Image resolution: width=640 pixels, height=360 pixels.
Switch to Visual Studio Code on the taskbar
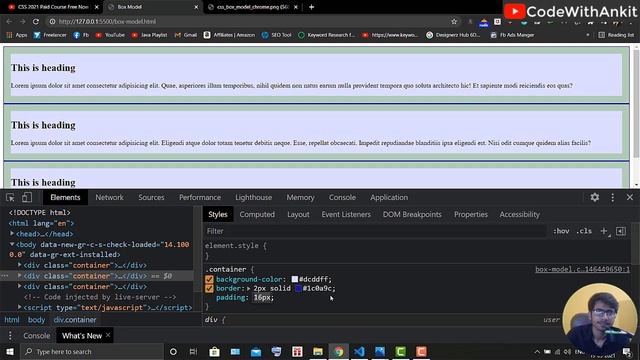(x=359, y=351)
